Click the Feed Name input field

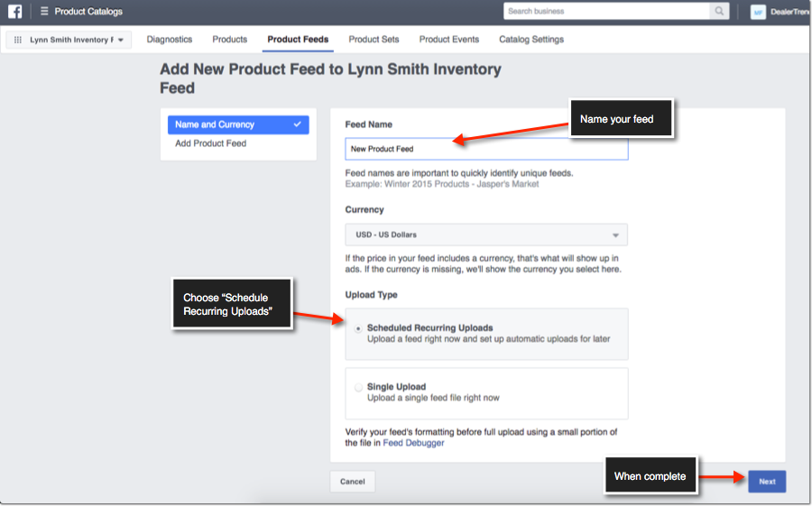click(486, 149)
